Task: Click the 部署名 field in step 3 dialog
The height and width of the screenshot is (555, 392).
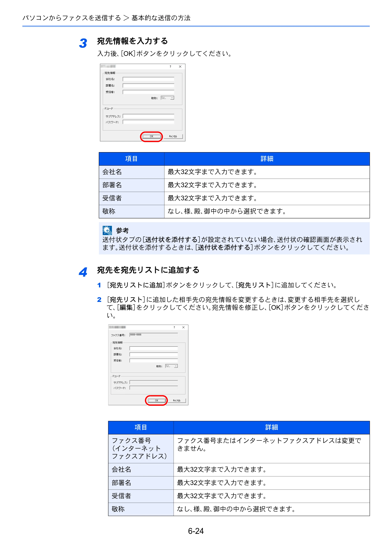Action: [148, 85]
